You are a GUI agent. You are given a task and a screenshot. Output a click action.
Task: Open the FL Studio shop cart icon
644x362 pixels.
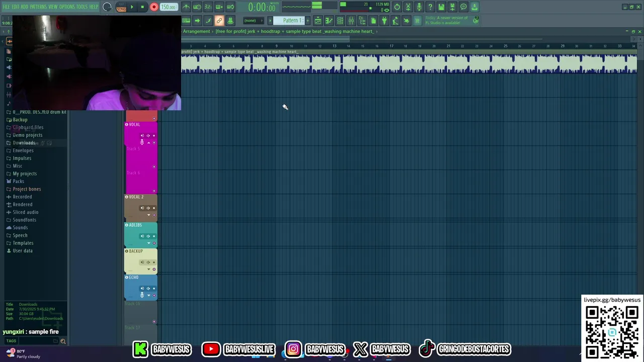tap(417, 21)
